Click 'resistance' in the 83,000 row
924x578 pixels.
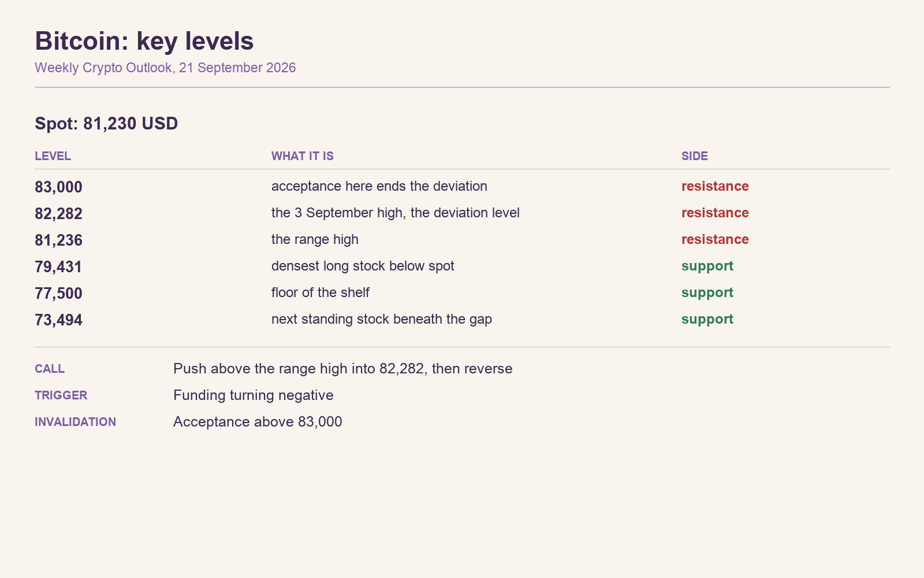[715, 186]
